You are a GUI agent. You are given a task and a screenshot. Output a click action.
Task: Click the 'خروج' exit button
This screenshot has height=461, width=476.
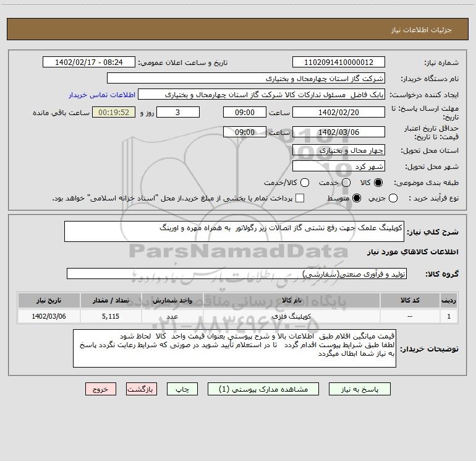pos(101,389)
